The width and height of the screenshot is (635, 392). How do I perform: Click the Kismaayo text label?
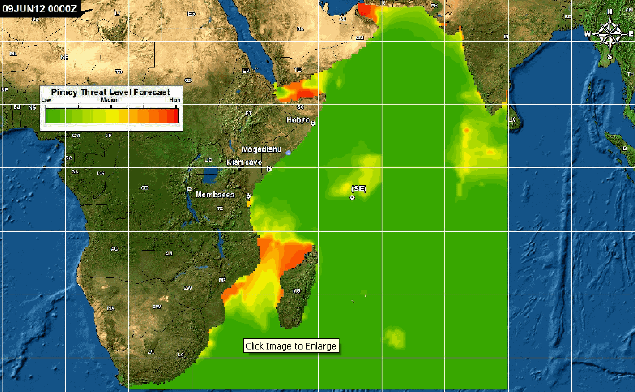(244, 162)
